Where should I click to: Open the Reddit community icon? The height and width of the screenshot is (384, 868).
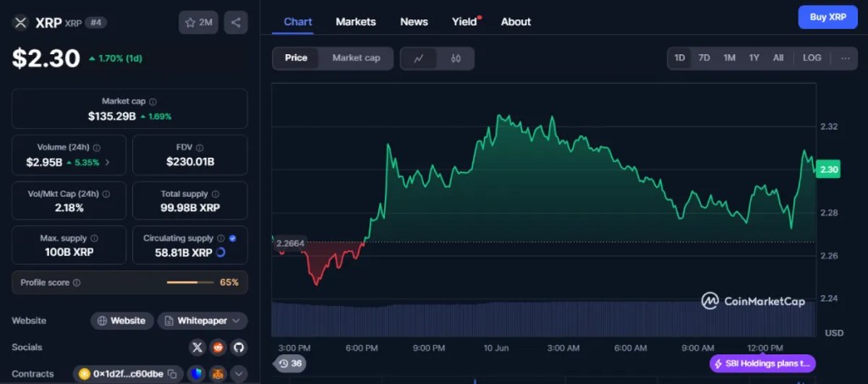[218, 347]
